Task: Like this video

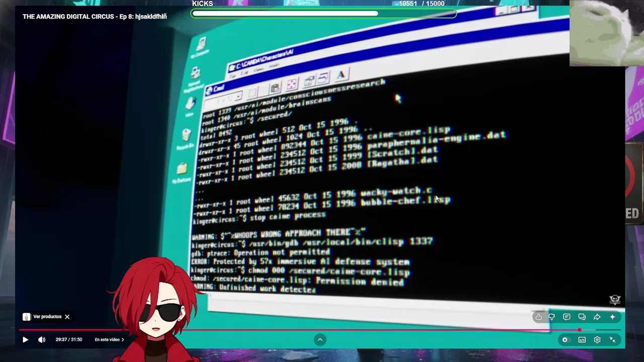Action: (538, 317)
